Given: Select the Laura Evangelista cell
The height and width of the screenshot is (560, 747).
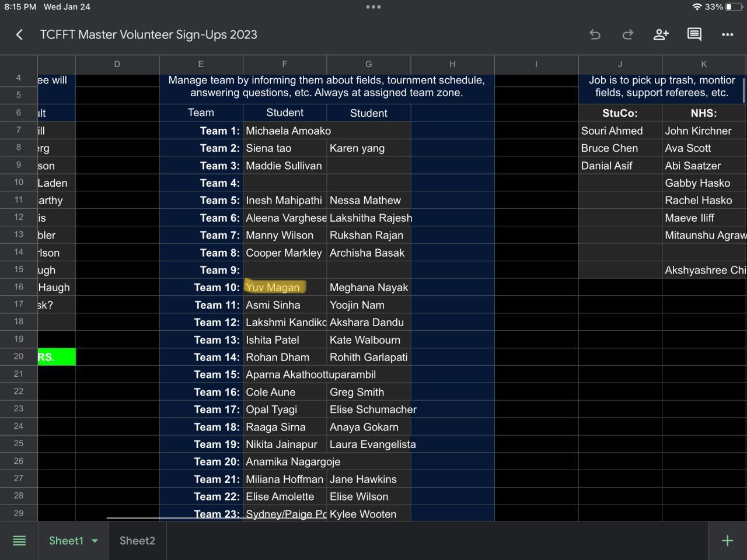Looking at the screenshot, I should (x=369, y=444).
